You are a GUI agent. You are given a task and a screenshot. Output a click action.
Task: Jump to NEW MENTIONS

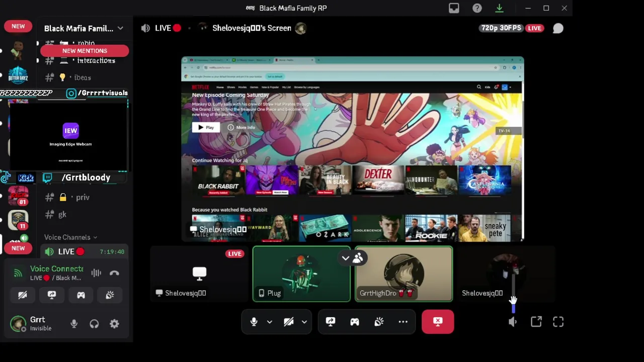click(85, 51)
